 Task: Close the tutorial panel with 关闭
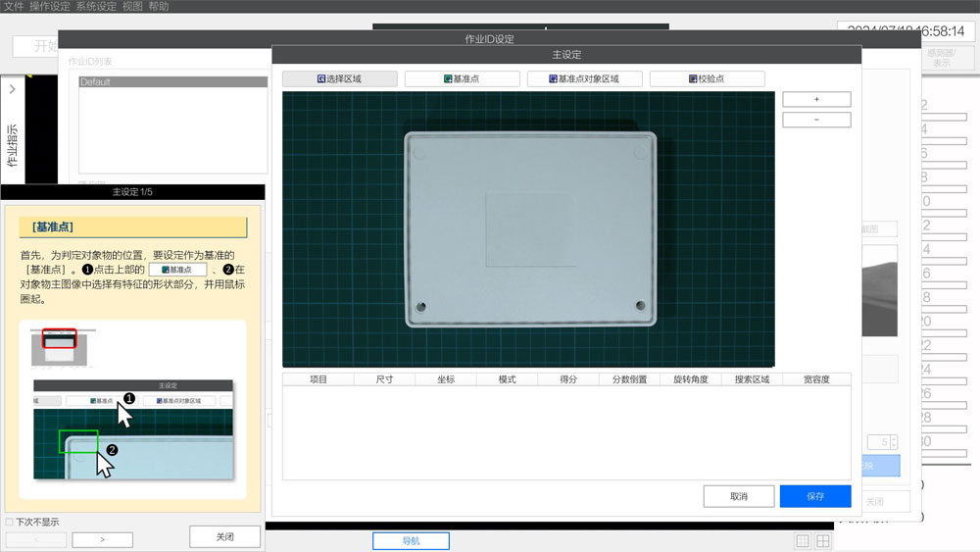click(x=224, y=536)
